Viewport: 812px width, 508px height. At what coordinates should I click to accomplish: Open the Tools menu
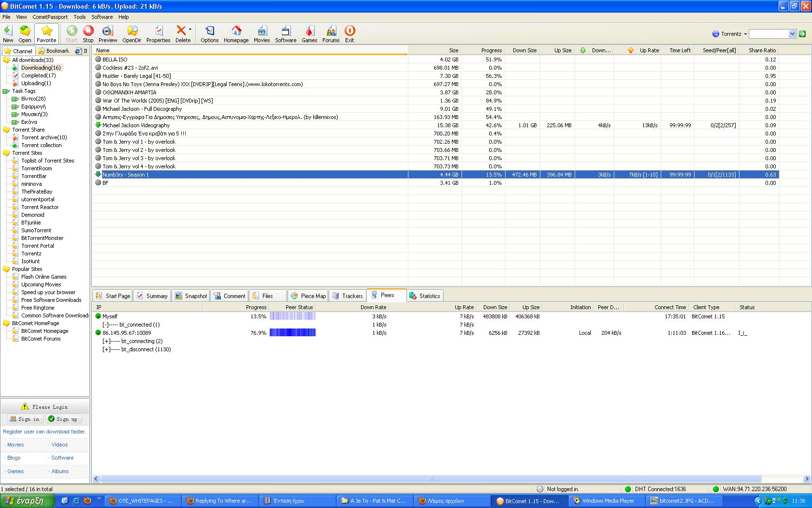(80, 17)
